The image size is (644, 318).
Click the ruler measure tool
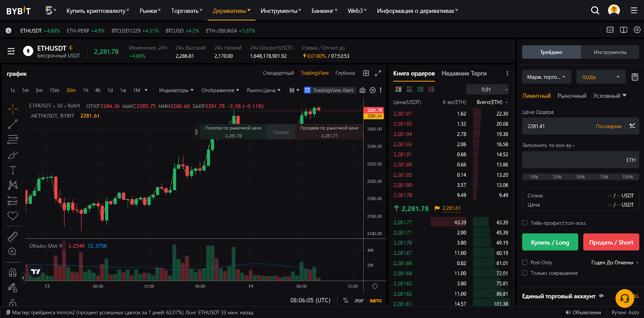(12, 236)
